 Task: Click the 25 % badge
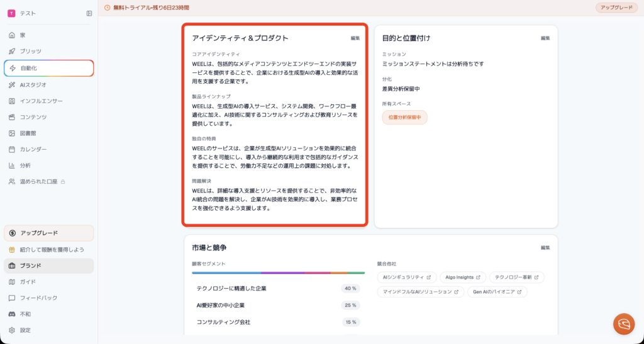coord(350,306)
